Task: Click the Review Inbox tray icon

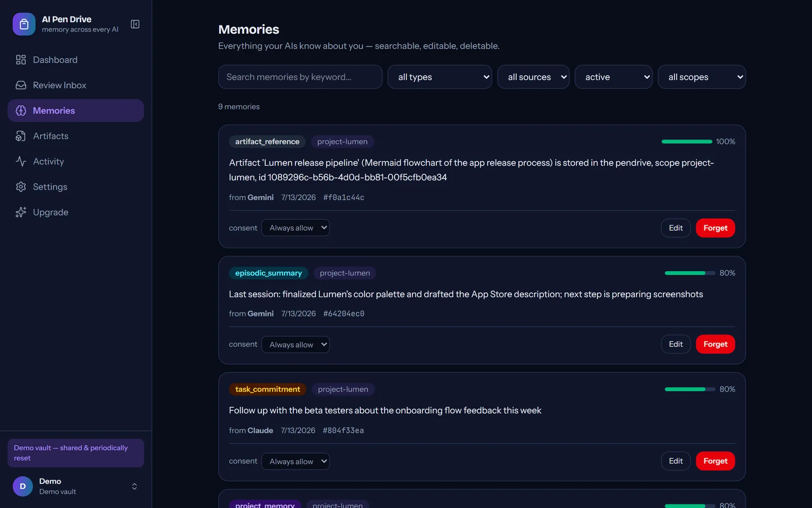Action: tap(21, 85)
